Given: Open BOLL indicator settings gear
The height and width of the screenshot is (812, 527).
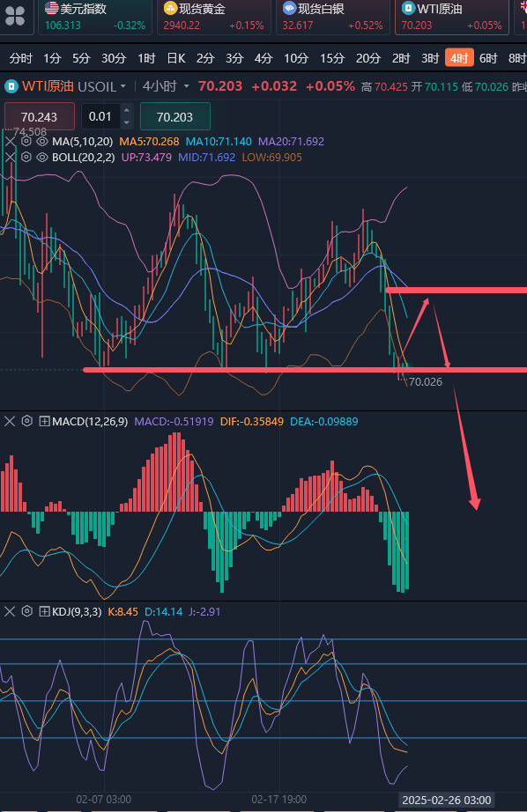Looking at the screenshot, I should (26, 157).
